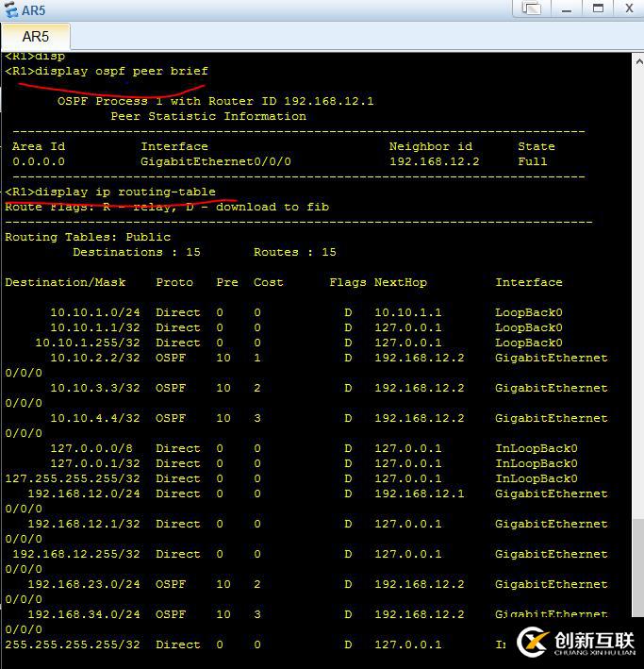Click OSPF route 10.10.2.2/32
The width and height of the screenshot is (644, 669).
click(x=95, y=358)
